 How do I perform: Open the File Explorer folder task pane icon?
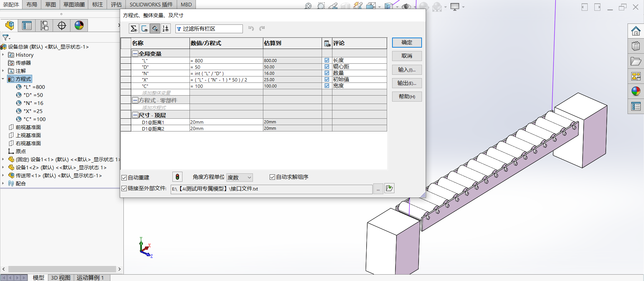click(636, 61)
